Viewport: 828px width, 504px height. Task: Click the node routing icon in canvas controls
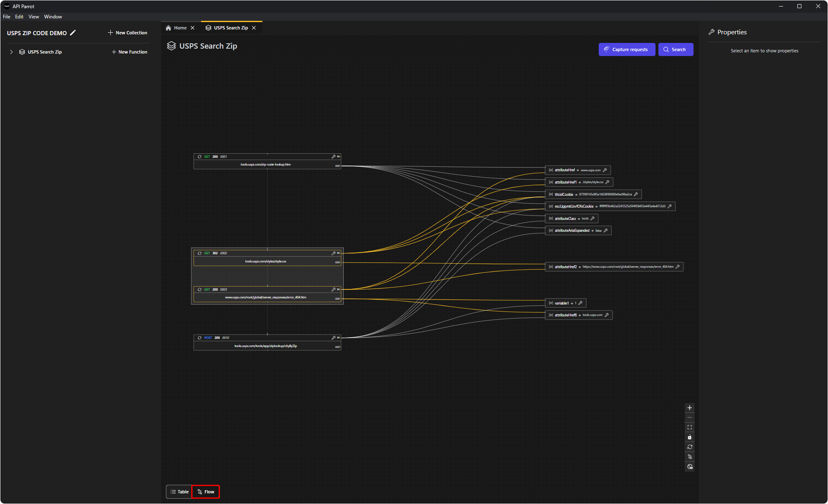point(689,457)
